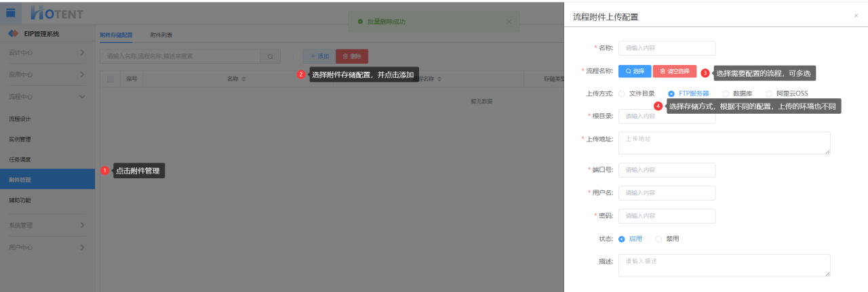This screenshot has height=292, width=868.
Task: Expand 系统管理 in sidebar
Action: 47,225
